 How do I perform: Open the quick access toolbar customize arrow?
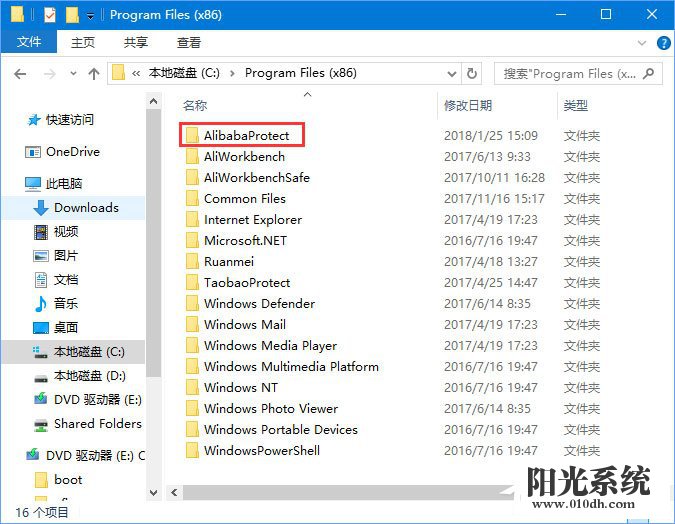pos(90,16)
